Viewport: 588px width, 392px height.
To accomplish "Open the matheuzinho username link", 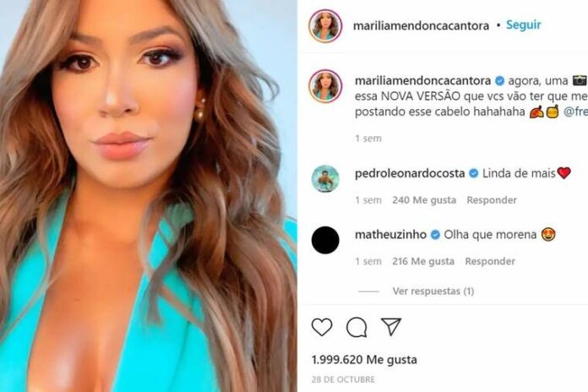I will pos(391,235).
